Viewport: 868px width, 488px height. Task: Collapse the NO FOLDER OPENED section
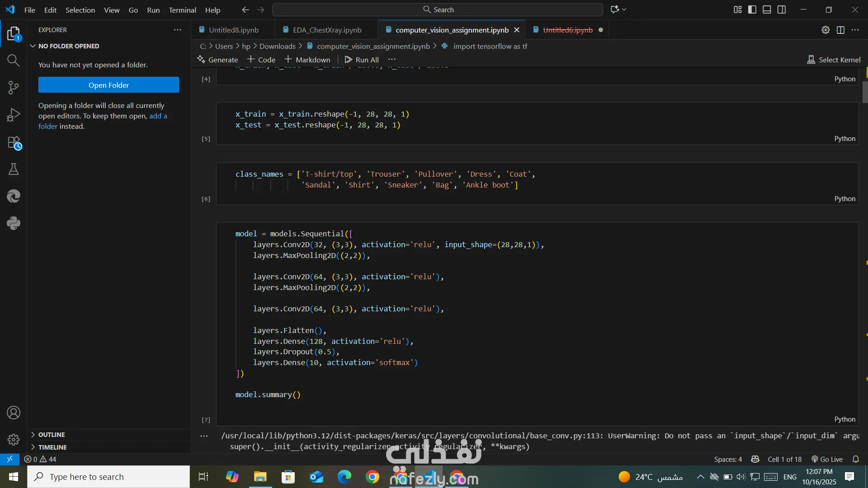click(69, 46)
